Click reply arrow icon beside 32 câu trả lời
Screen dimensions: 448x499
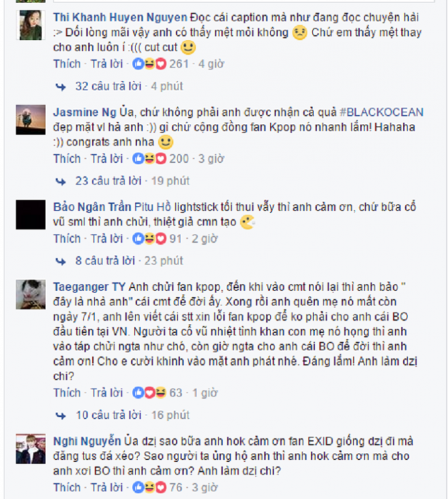(x=60, y=87)
